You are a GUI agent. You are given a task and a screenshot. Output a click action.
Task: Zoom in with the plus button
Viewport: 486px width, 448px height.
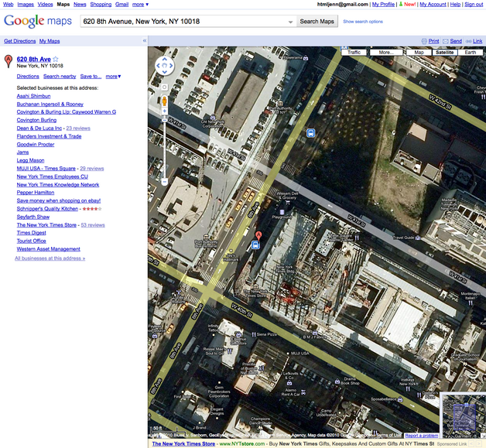(165, 111)
